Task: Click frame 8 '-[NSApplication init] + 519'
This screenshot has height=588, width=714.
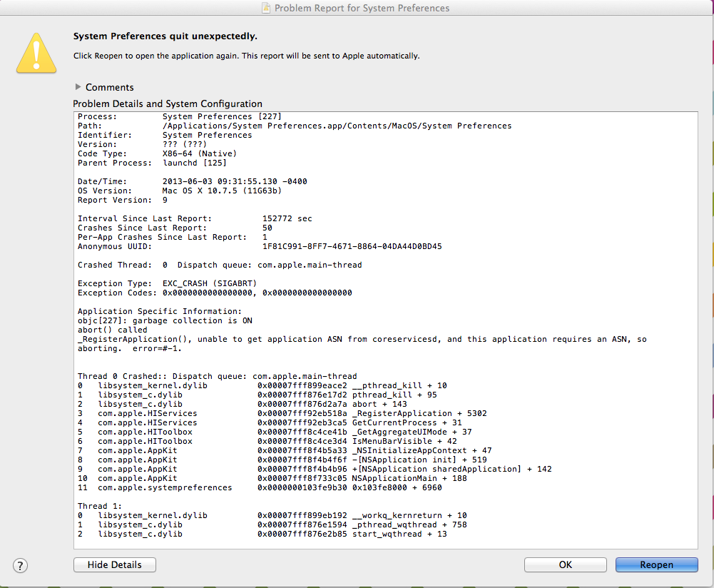Action: (x=282, y=460)
